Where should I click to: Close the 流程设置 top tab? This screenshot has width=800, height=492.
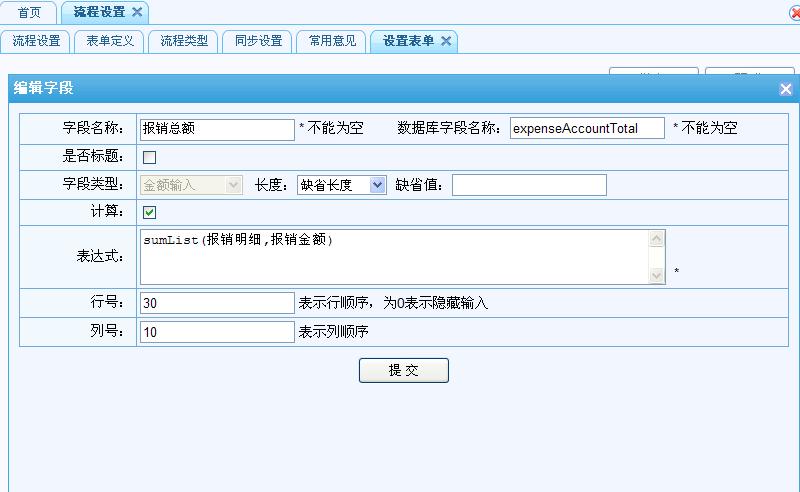click(x=138, y=12)
